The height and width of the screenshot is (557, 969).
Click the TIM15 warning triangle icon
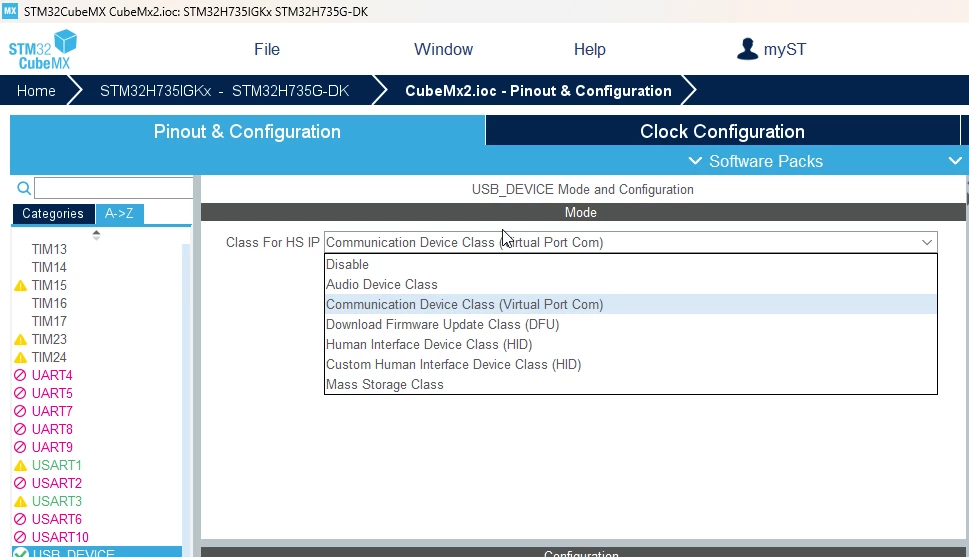pos(20,286)
